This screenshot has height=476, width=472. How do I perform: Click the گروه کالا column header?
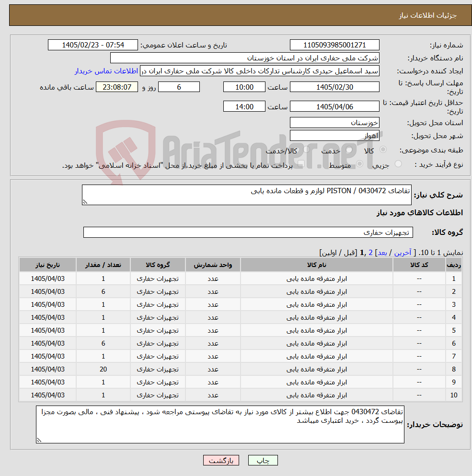coord(158,265)
